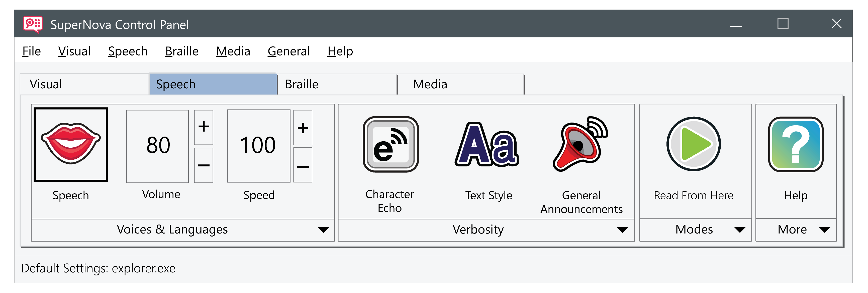The image size is (868, 293).
Task: Toggle Speech on/off with the lips icon
Action: [71, 144]
